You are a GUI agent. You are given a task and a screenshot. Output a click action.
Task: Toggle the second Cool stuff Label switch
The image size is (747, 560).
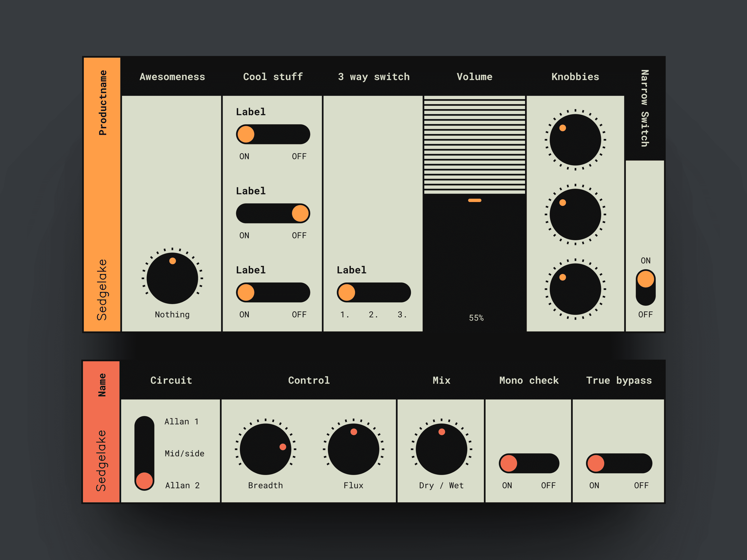273,213
